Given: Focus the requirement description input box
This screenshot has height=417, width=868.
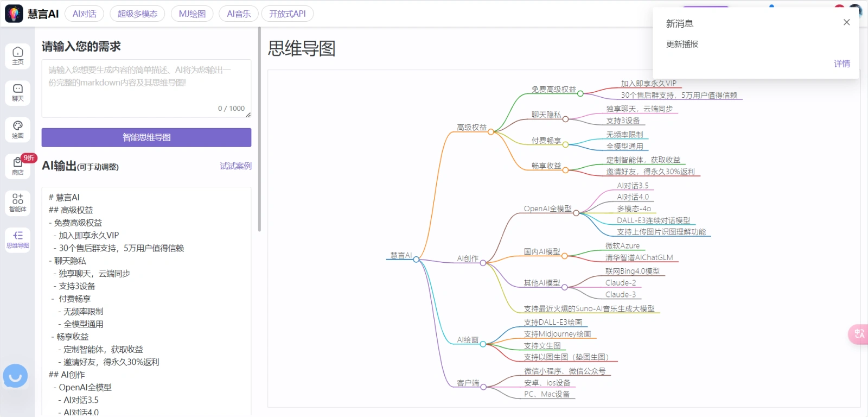Looking at the screenshot, I should pos(146,89).
